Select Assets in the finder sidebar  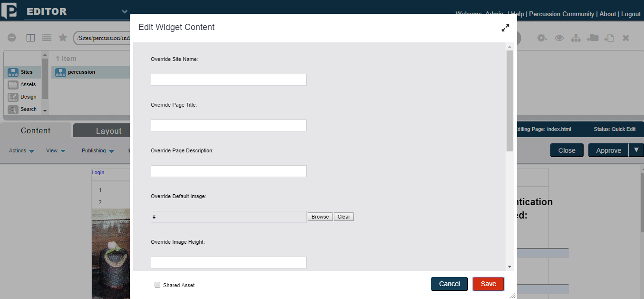(22, 85)
